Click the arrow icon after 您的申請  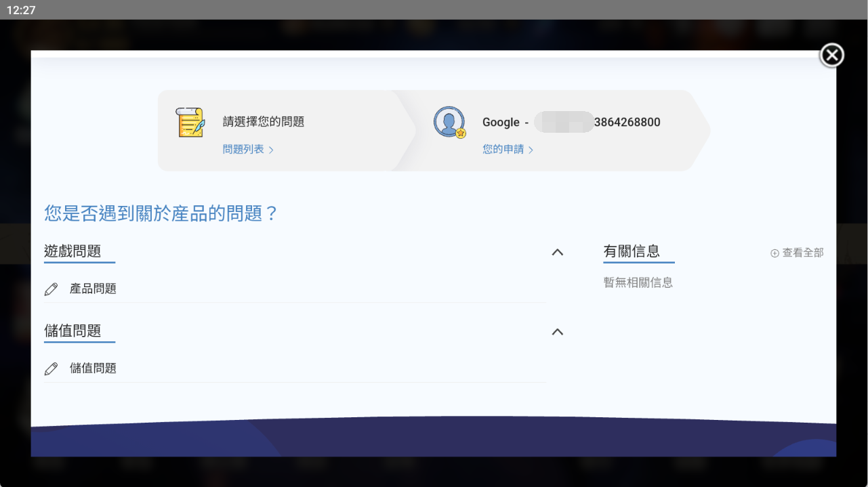tap(531, 150)
